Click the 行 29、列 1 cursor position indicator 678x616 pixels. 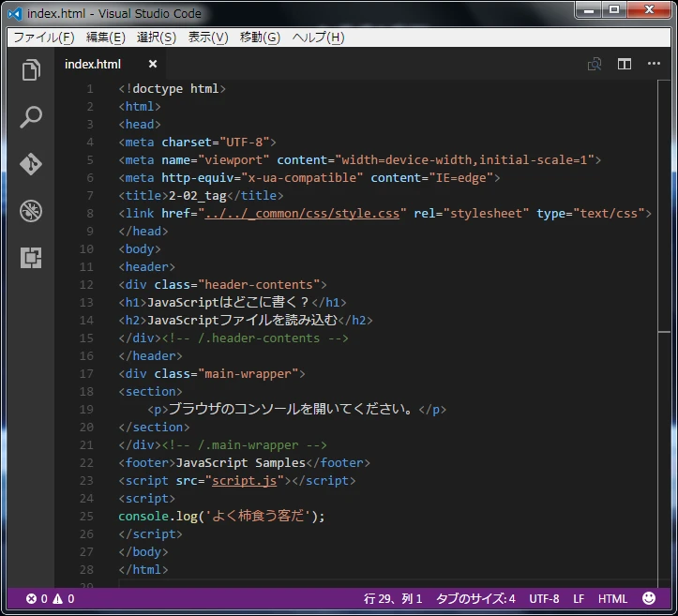(393, 599)
